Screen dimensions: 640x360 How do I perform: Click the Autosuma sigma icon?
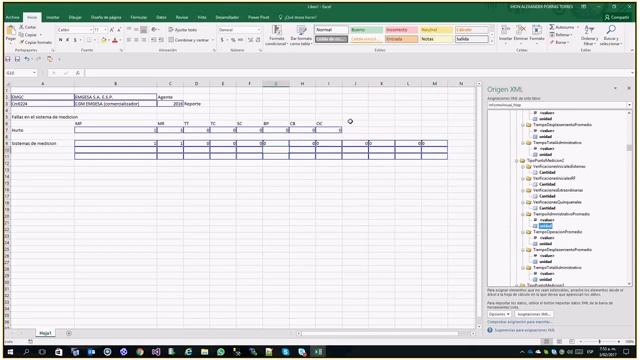(x=552, y=27)
